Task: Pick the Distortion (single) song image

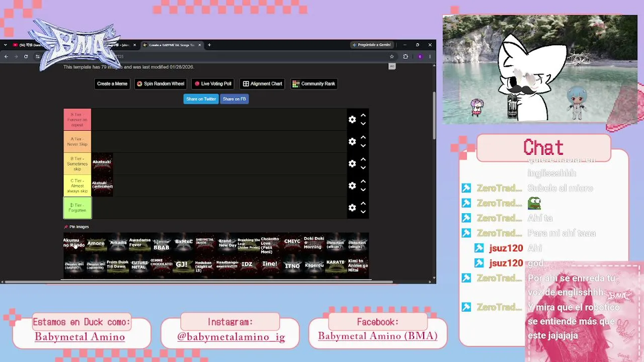Action: coord(358,243)
